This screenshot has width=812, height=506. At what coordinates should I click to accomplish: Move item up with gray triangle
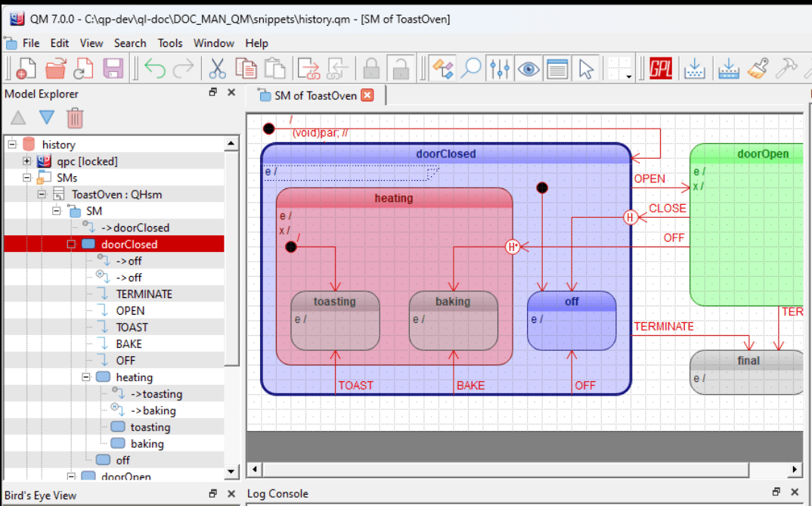pos(18,118)
